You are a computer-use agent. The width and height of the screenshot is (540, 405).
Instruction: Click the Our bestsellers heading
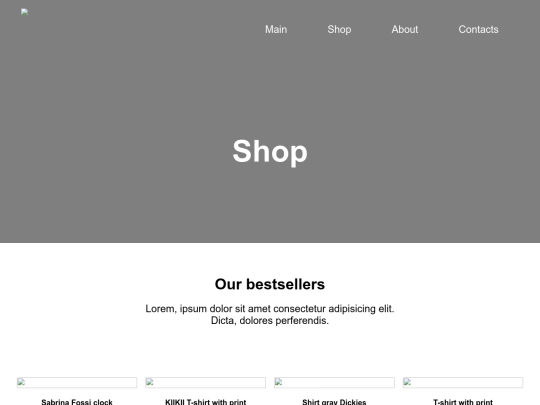point(270,284)
